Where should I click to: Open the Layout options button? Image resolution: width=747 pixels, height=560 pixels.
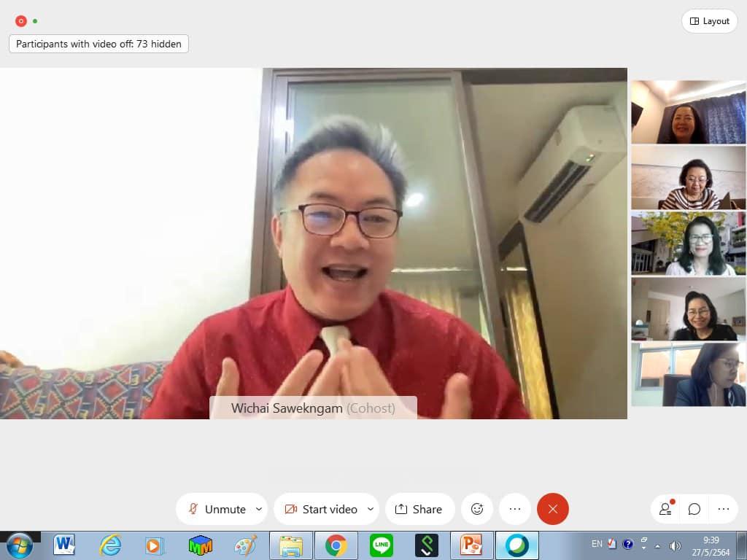(709, 21)
